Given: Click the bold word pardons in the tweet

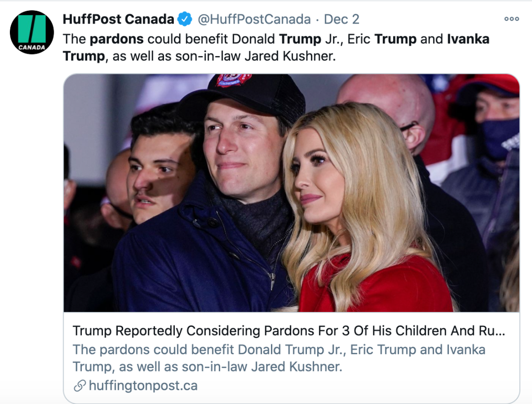Looking at the screenshot, I should [x=117, y=39].
